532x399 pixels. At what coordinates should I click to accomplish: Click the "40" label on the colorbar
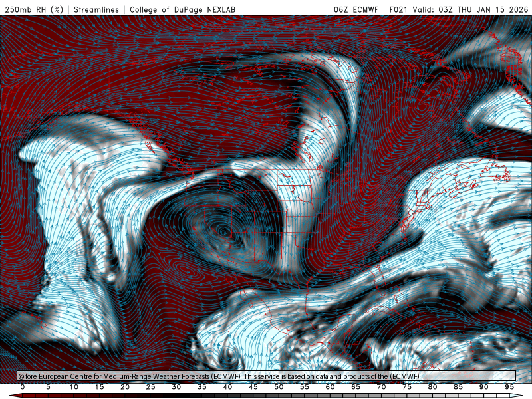pos(227,387)
